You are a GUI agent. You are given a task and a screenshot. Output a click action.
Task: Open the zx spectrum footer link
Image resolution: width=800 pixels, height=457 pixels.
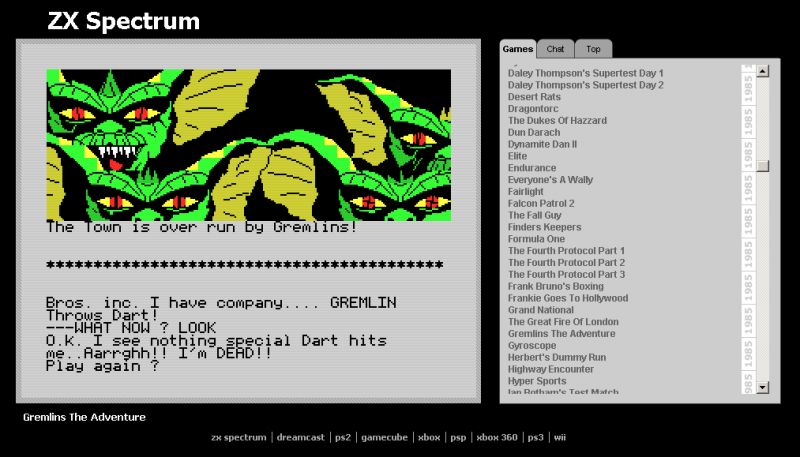click(x=239, y=437)
